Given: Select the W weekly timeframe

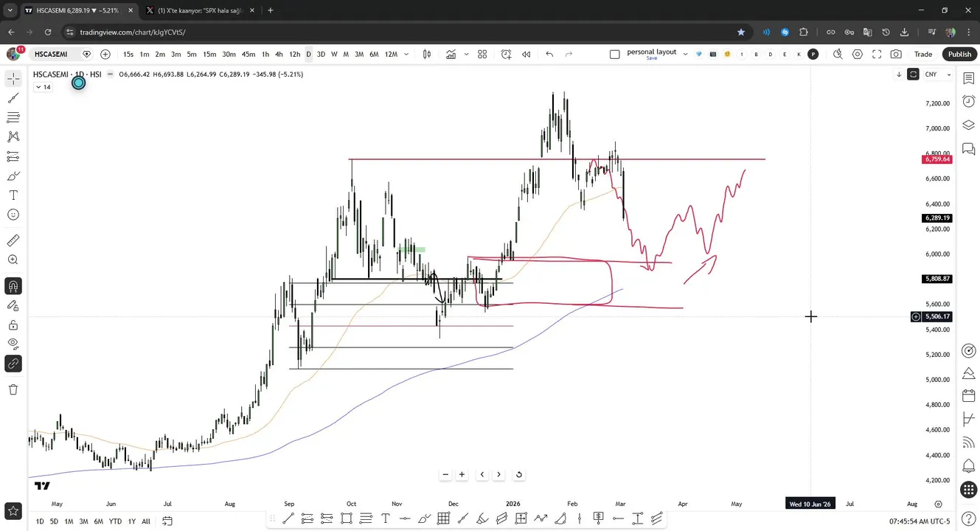Looking at the screenshot, I should pyautogui.click(x=334, y=54).
